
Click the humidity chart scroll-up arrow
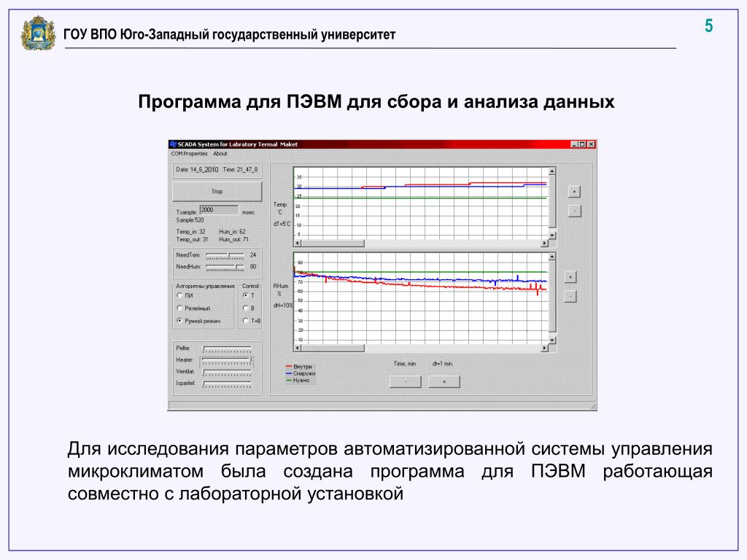[x=552, y=257]
